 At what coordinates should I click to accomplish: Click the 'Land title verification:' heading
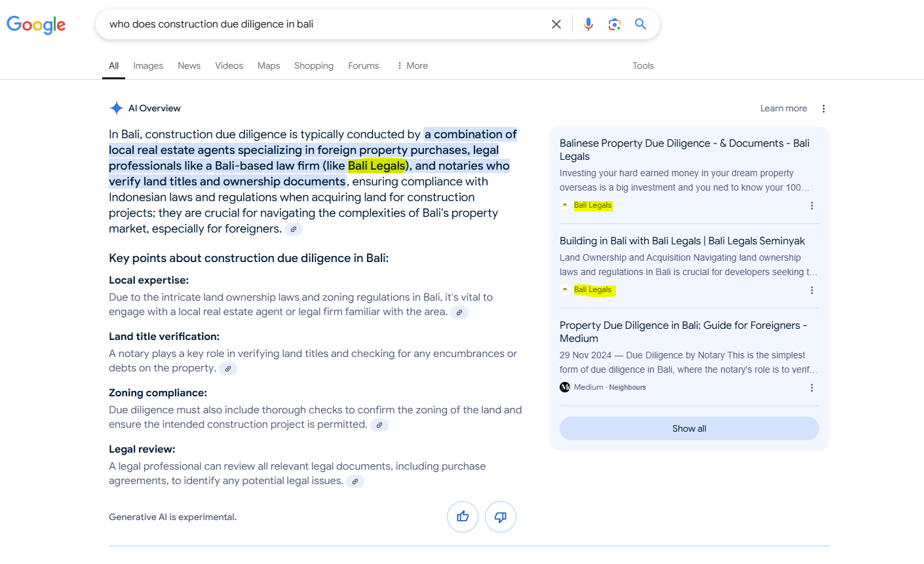[164, 337]
